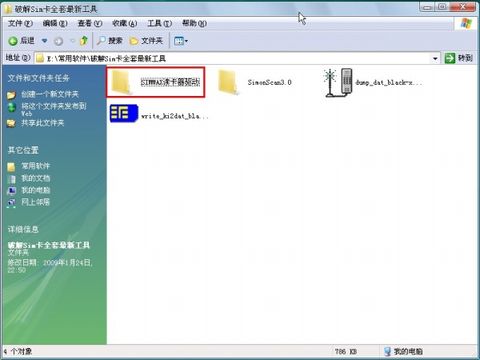Open the address bar dropdown list
480x360 pixels.
(x=435, y=59)
